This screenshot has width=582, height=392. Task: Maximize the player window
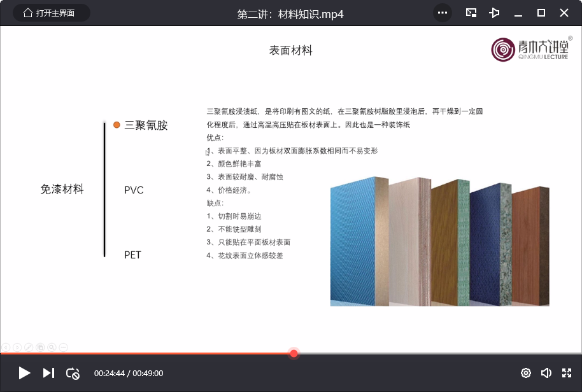click(541, 13)
